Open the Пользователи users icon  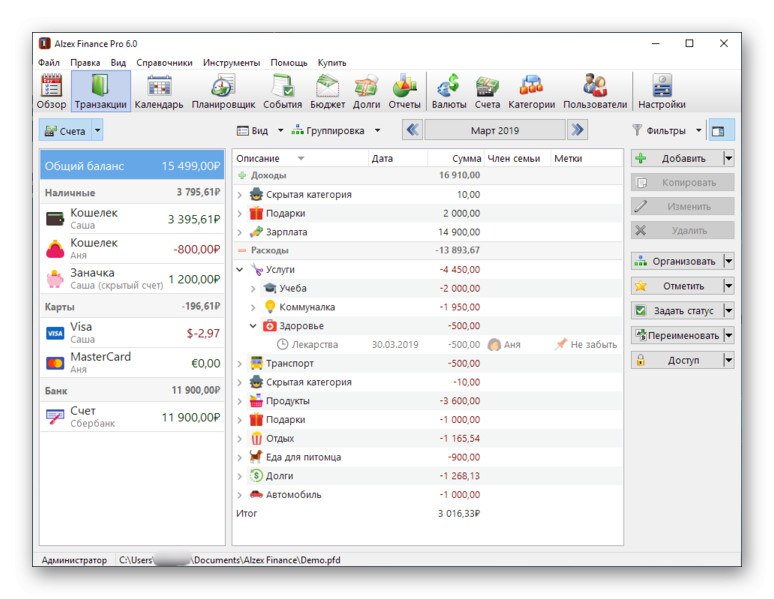[595, 91]
